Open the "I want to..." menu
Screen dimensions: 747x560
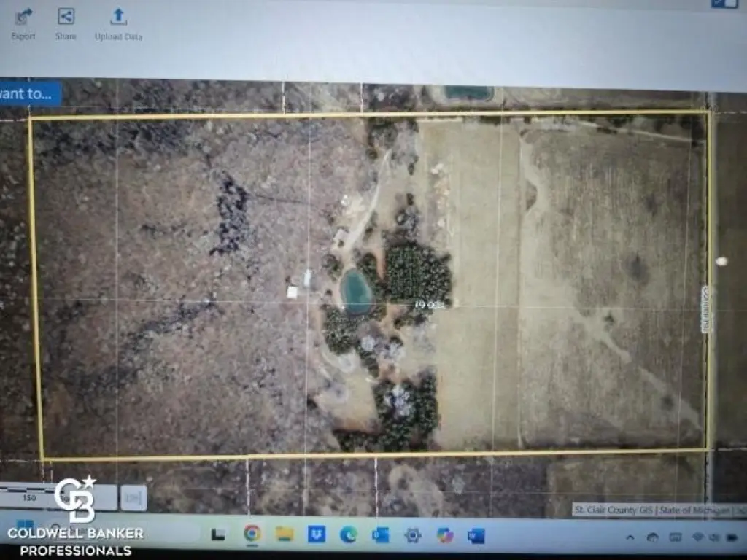coord(29,93)
